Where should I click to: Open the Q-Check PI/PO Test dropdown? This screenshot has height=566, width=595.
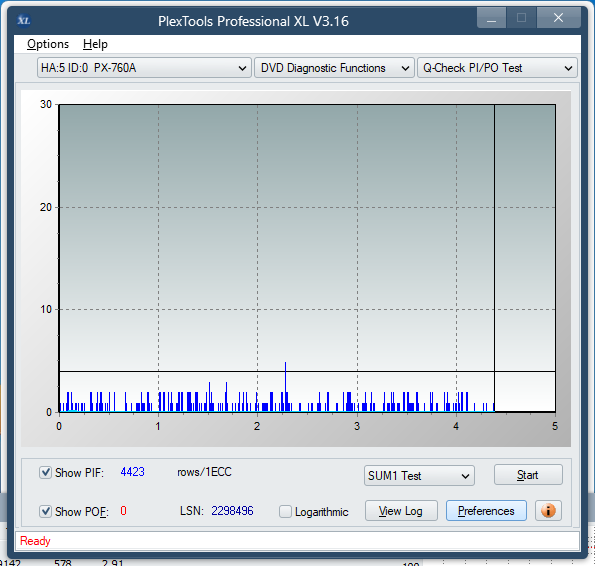[x=497, y=68]
